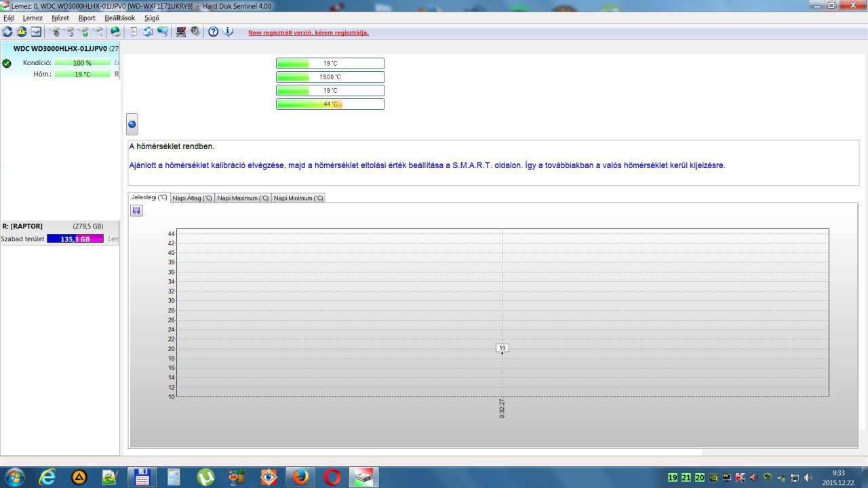
Task: Click the blue round arrow button above message
Action: [132, 124]
